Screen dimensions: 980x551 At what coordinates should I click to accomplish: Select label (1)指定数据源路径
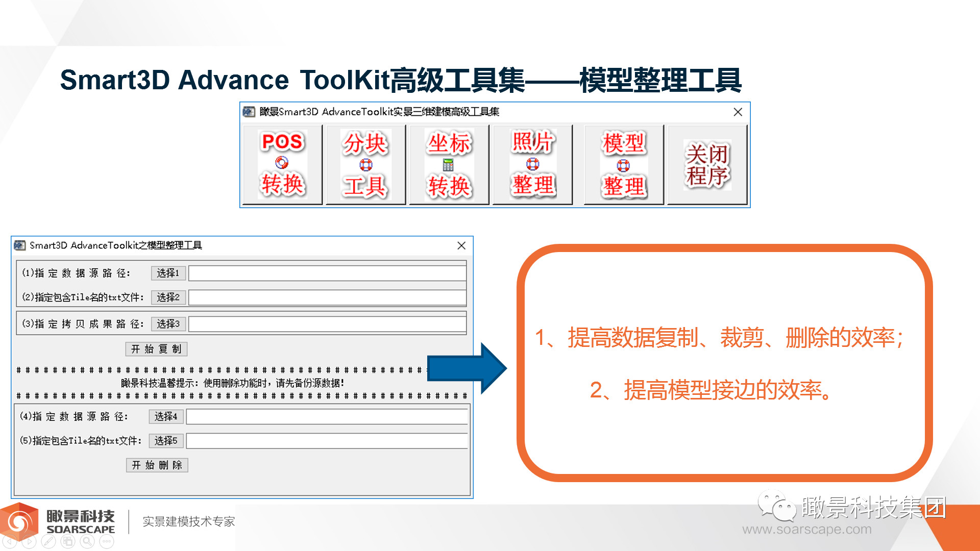point(76,273)
